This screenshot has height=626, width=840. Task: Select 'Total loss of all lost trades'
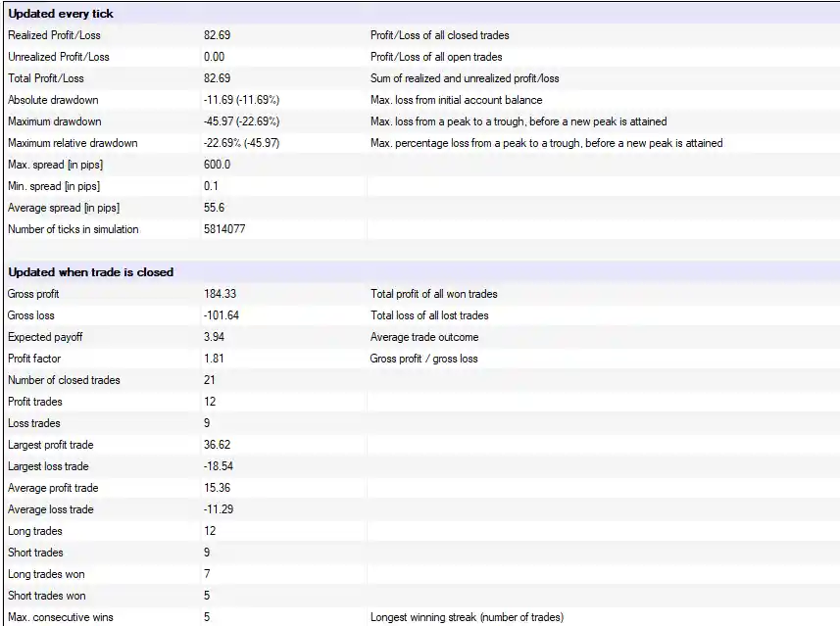(x=429, y=315)
